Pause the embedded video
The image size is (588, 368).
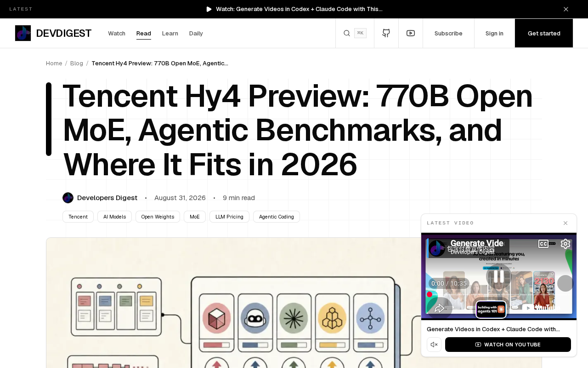(499, 276)
